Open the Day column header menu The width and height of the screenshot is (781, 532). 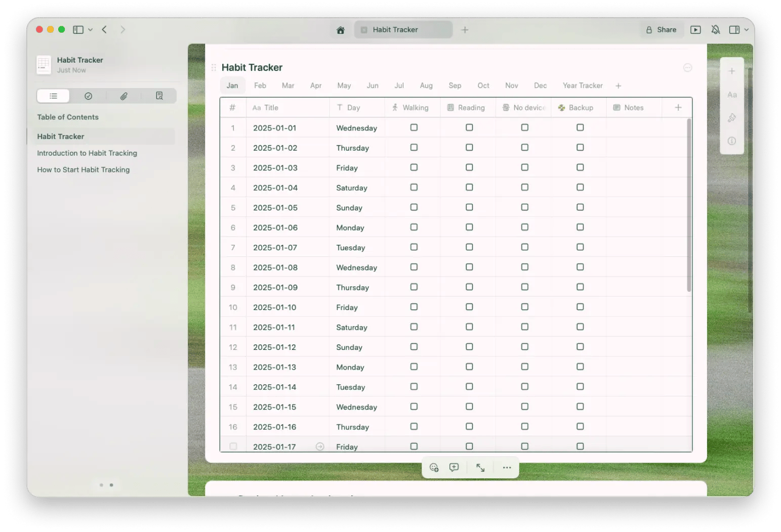tap(357, 108)
